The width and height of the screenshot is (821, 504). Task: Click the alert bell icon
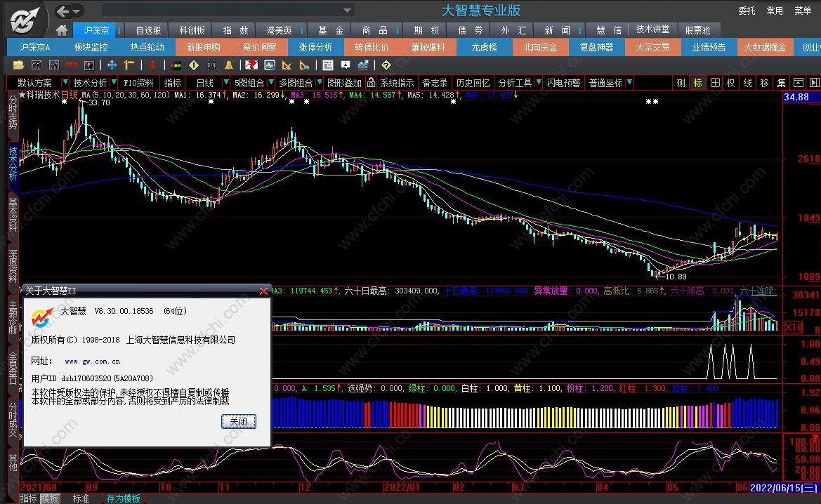click(229, 65)
